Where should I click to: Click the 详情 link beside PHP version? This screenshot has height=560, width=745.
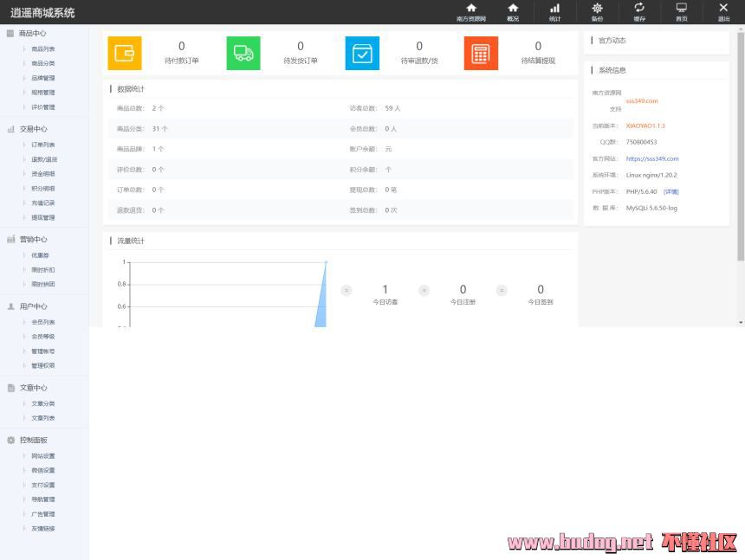[671, 191]
